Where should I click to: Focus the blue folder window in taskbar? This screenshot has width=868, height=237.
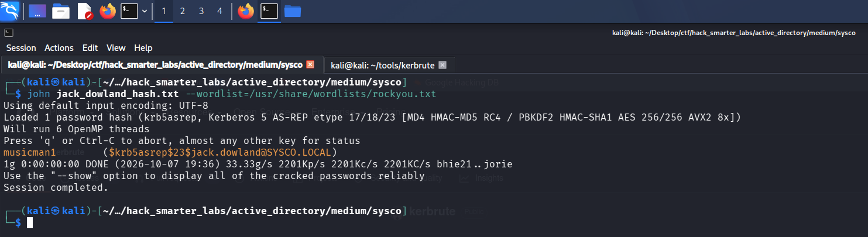point(292,11)
